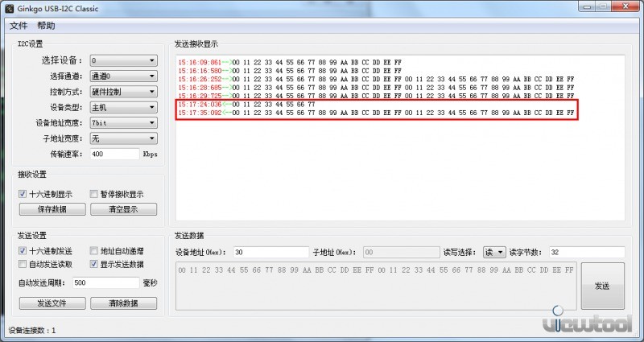Click the send data text area
This screenshot has width=644, height=342.
click(376, 286)
